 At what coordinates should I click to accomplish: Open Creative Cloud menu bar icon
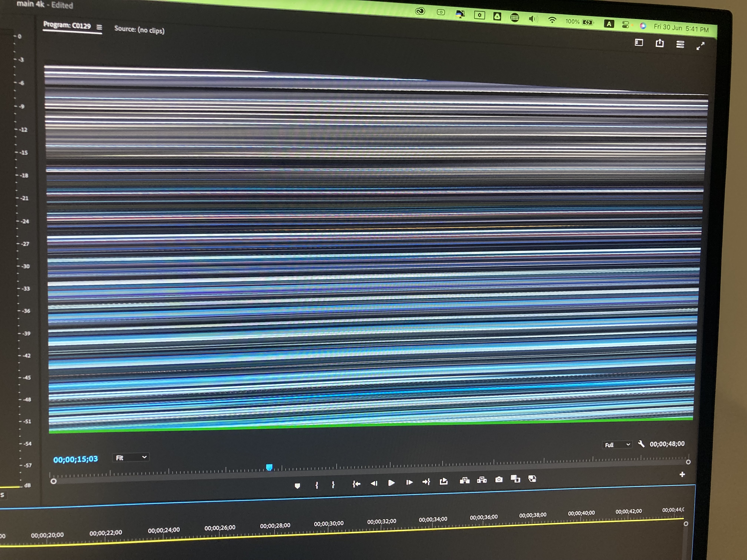420,11
